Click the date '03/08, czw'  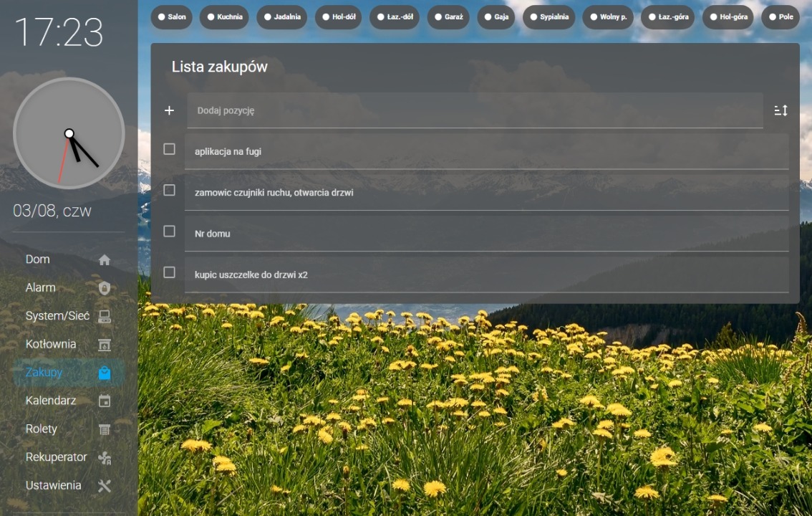(x=52, y=211)
